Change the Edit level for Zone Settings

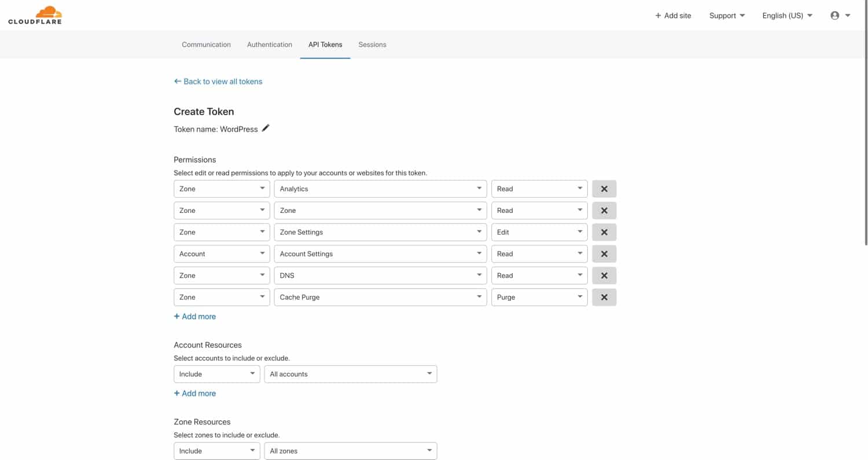pyautogui.click(x=539, y=232)
